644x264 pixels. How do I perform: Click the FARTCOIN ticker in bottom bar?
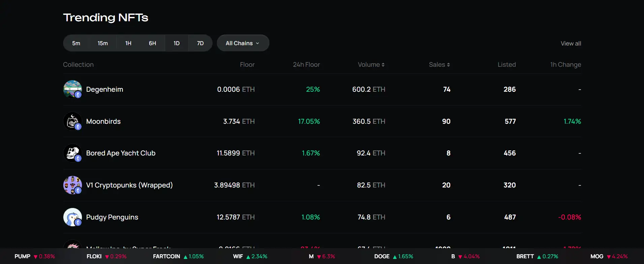(x=166, y=257)
